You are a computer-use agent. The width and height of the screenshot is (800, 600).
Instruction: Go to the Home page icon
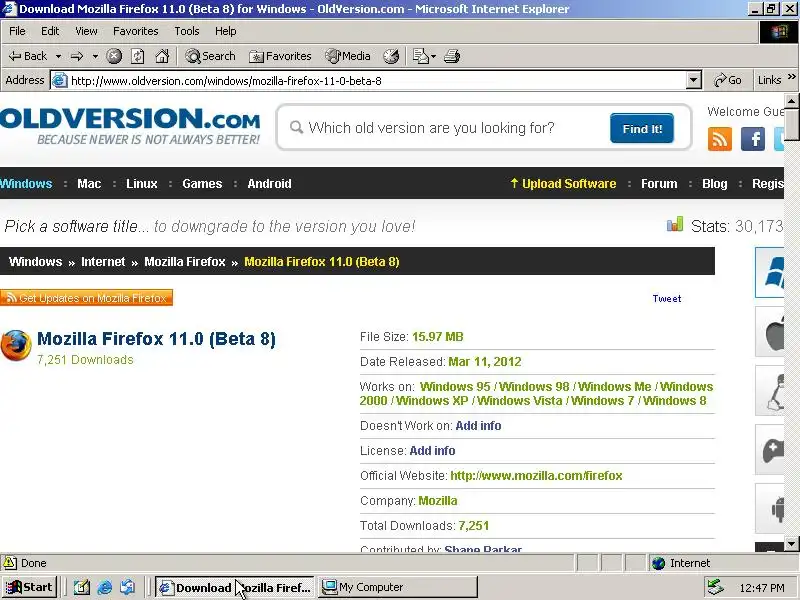point(162,56)
